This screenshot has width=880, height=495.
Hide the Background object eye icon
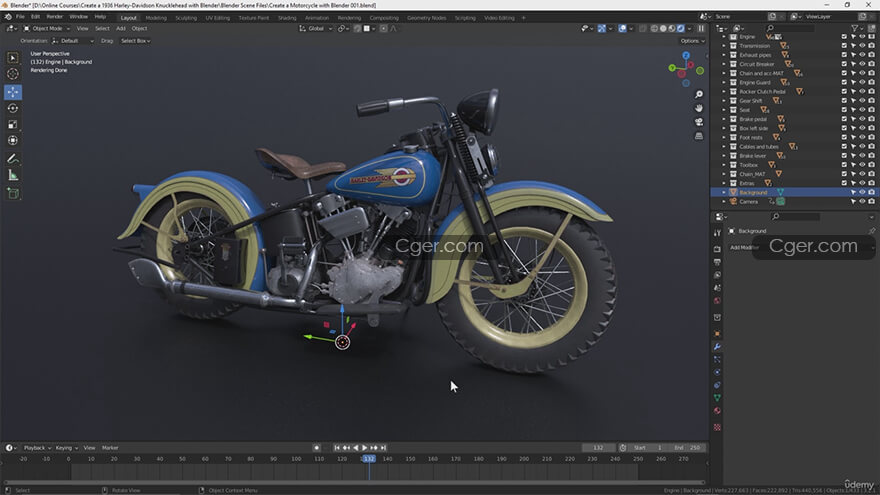point(863,192)
